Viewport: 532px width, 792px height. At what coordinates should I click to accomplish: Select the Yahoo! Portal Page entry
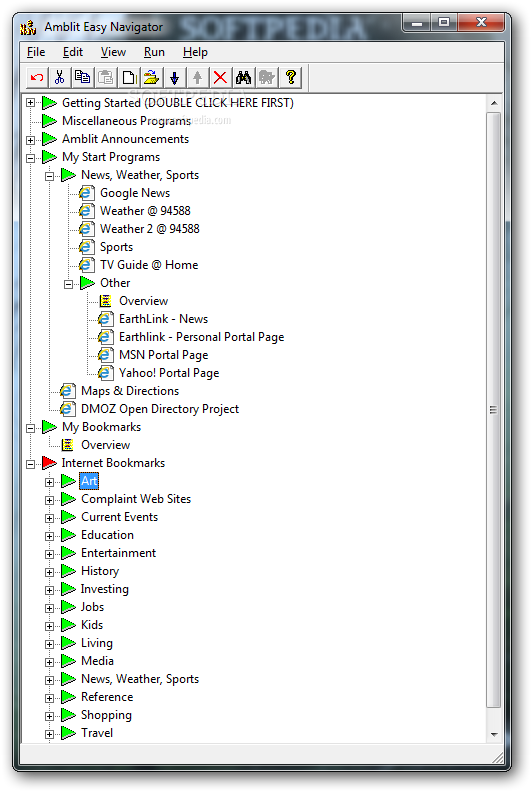point(169,373)
